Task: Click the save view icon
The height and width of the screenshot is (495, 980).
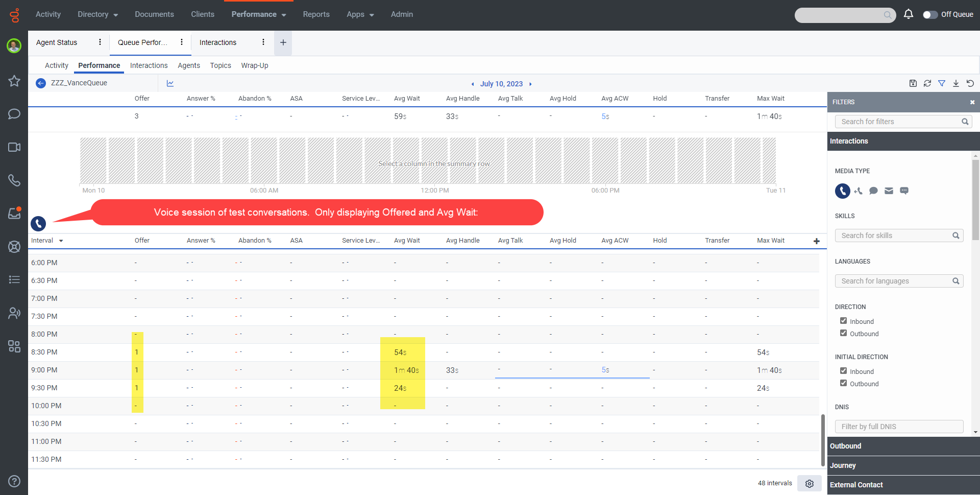Action: tap(913, 83)
